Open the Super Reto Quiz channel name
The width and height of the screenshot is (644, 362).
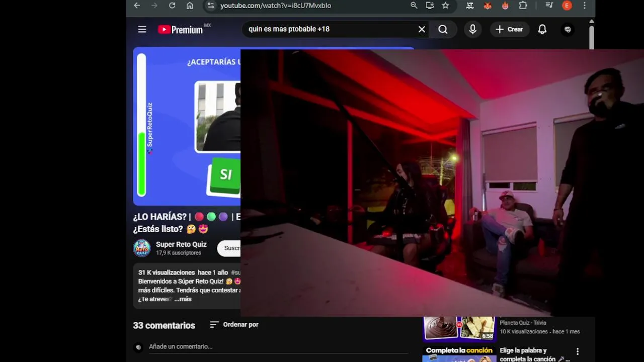[x=181, y=244]
